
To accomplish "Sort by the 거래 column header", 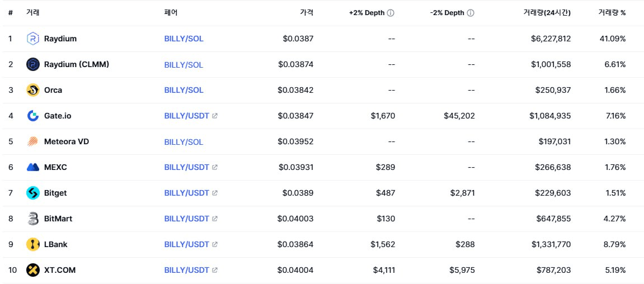I will [33, 13].
